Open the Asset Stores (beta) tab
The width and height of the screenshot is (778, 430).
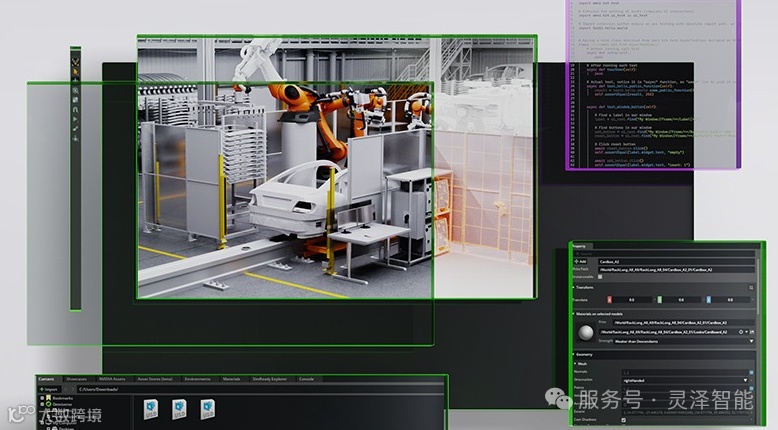click(155, 379)
